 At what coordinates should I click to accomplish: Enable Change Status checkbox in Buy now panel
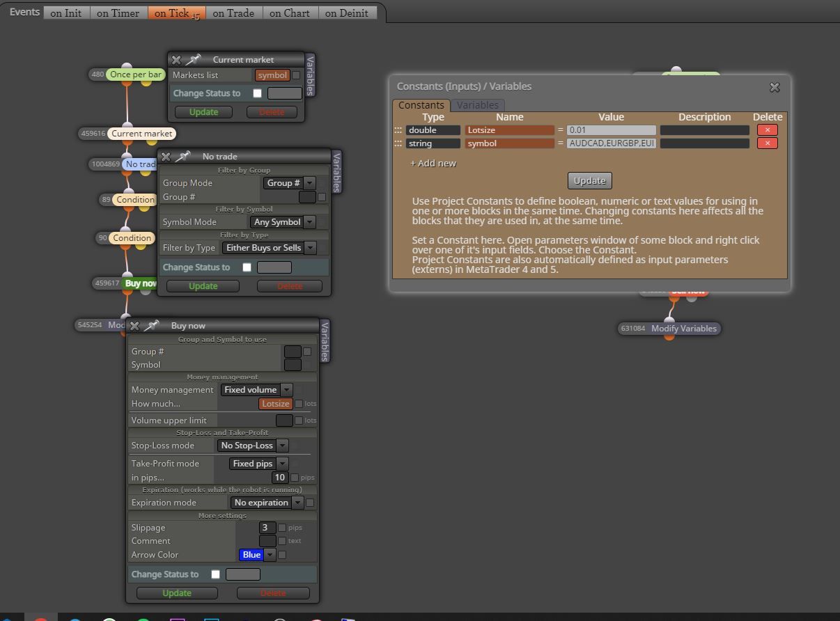click(215, 574)
